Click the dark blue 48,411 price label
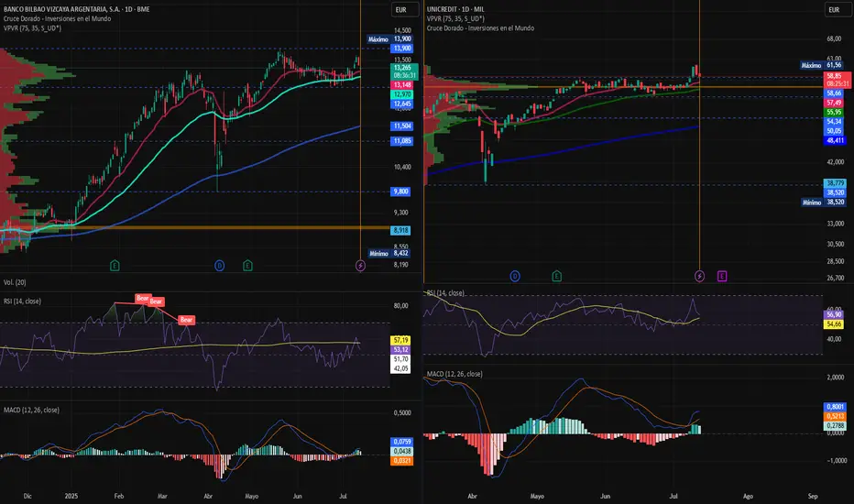Viewport: 854px width, 504px height. pyautogui.click(x=835, y=140)
